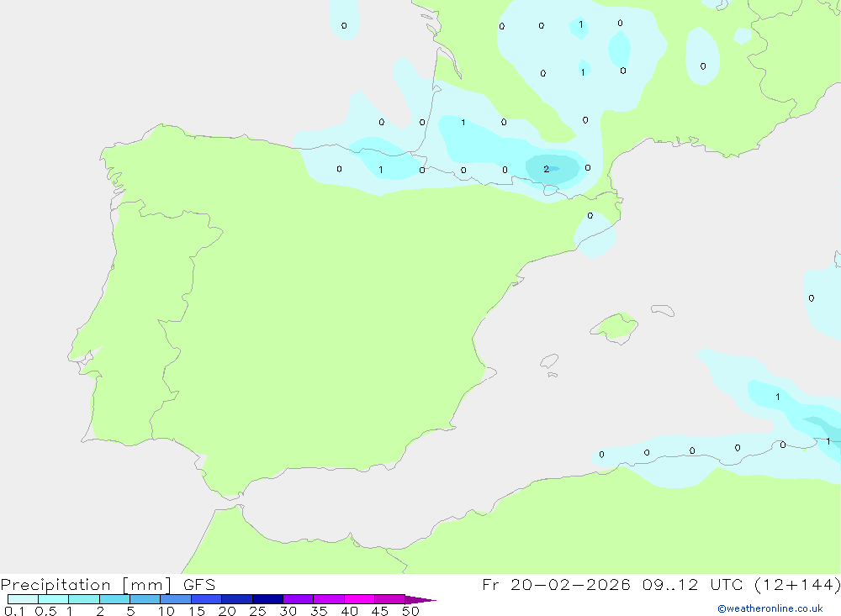Click the '(12+144)' forecast run label
Viewport: 841px width, 616px height.
(x=797, y=584)
